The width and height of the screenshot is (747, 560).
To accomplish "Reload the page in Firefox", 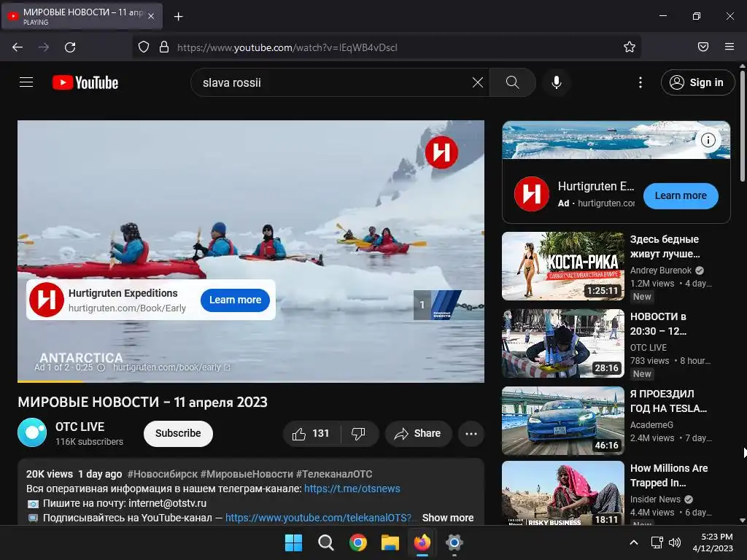I will (x=70, y=47).
